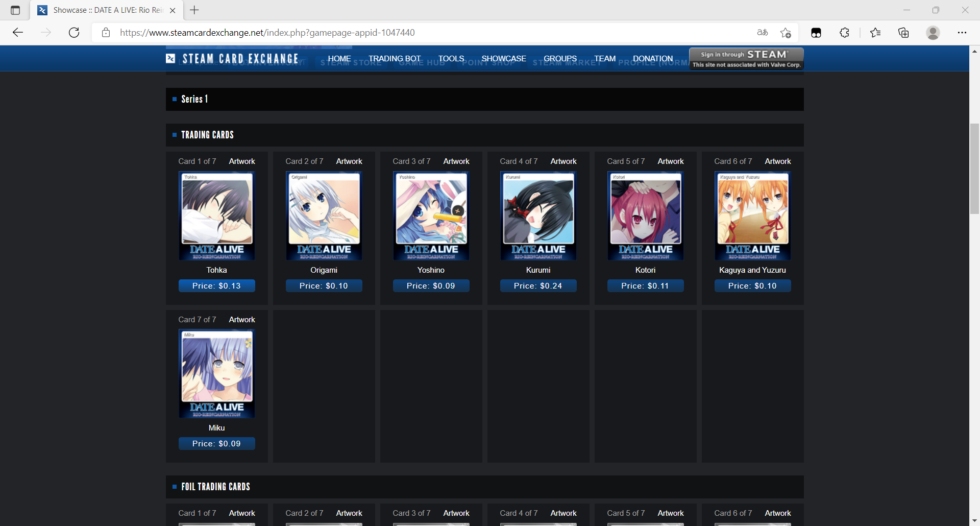Click the Series 1 section header
This screenshot has width=980, height=526.
click(x=485, y=99)
